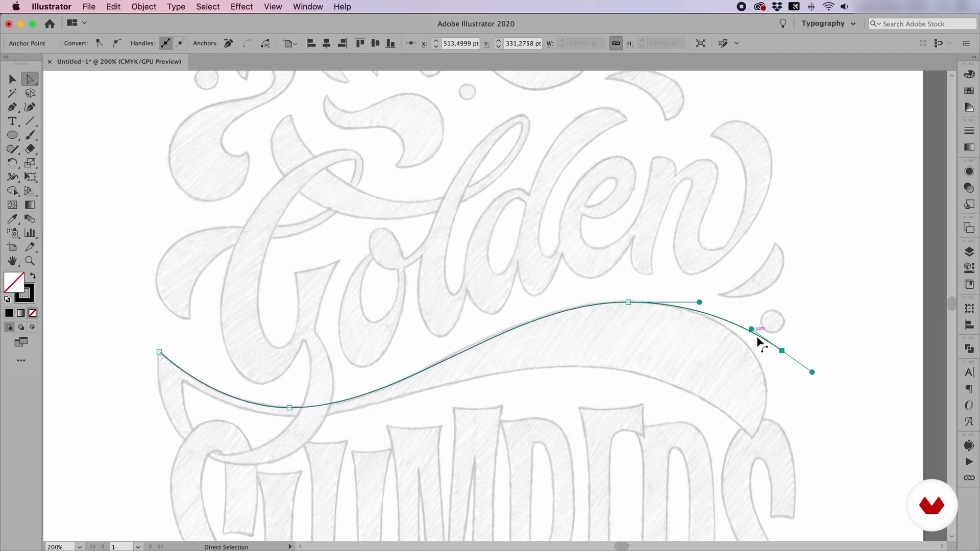Image resolution: width=980 pixels, height=551 pixels.
Task: Cut path at selected anchor points
Action: coord(265,43)
